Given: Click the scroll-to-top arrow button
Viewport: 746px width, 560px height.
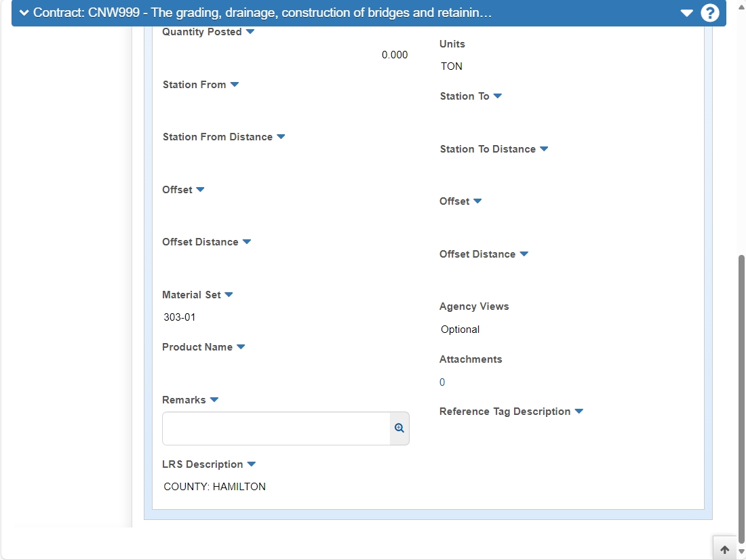Looking at the screenshot, I should pyautogui.click(x=724, y=550).
